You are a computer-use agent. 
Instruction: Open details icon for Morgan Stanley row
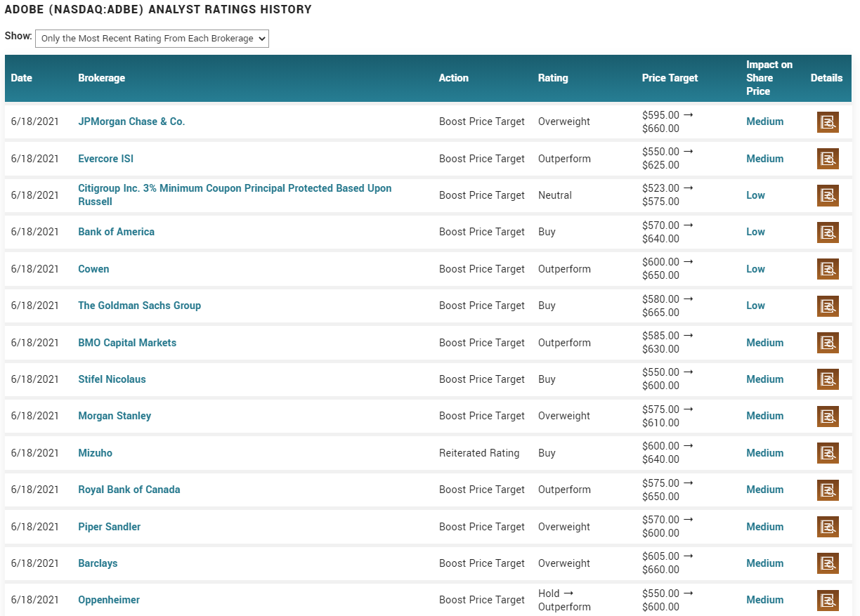click(x=828, y=417)
